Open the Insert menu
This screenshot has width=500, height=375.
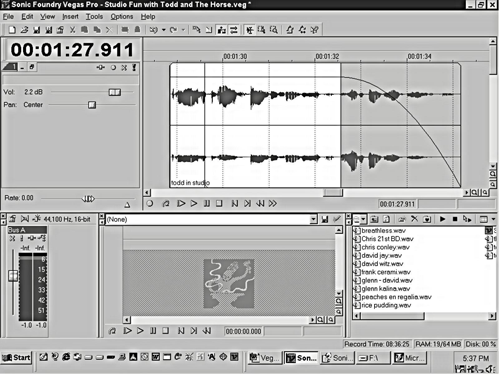tap(70, 17)
